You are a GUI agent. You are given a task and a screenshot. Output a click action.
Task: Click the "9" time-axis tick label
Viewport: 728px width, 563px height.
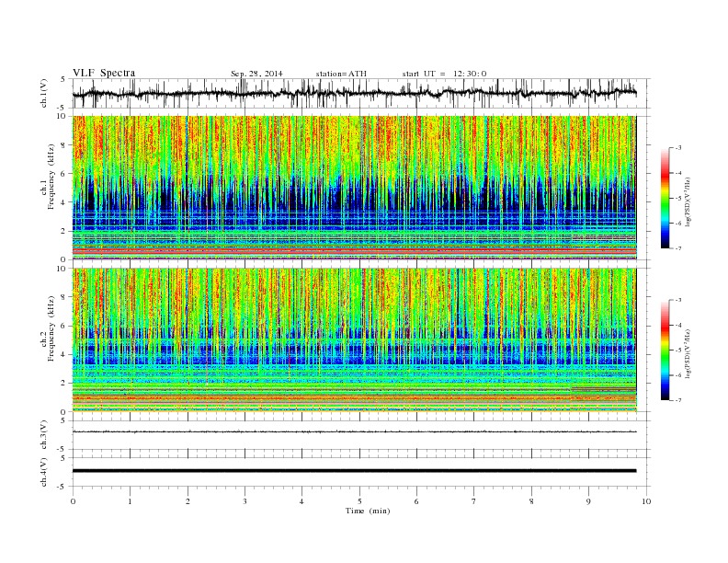[588, 501]
